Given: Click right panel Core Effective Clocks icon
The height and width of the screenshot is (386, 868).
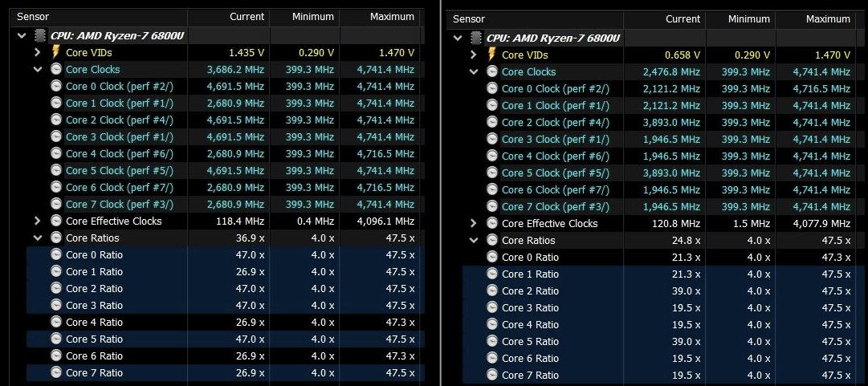Looking at the screenshot, I should pyautogui.click(x=492, y=223).
